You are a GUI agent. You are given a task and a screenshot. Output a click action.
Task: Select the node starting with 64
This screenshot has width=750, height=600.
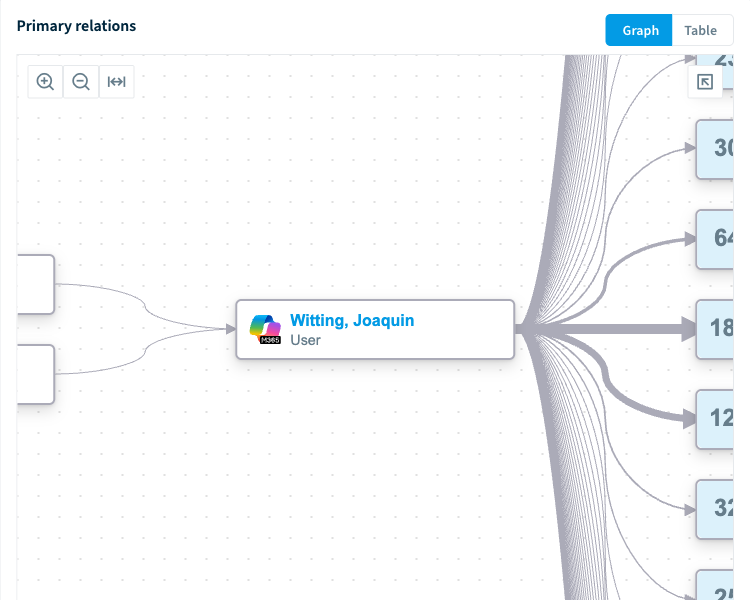(715, 239)
